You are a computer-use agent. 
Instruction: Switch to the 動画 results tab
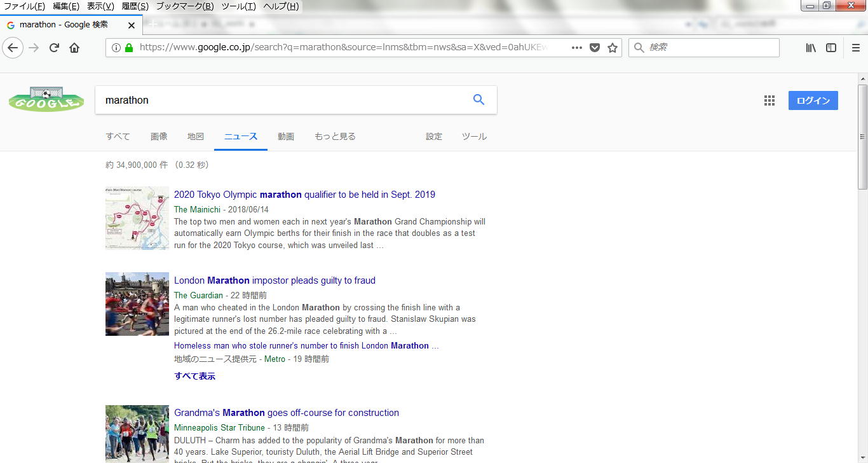pos(286,136)
